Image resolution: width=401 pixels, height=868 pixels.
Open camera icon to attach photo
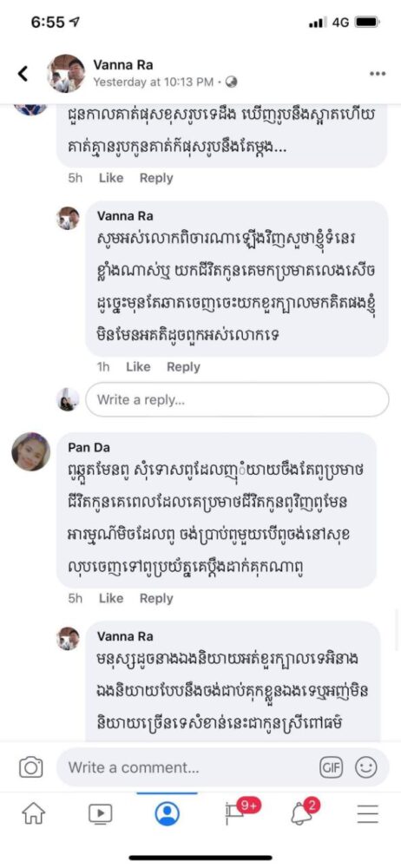click(x=31, y=767)
